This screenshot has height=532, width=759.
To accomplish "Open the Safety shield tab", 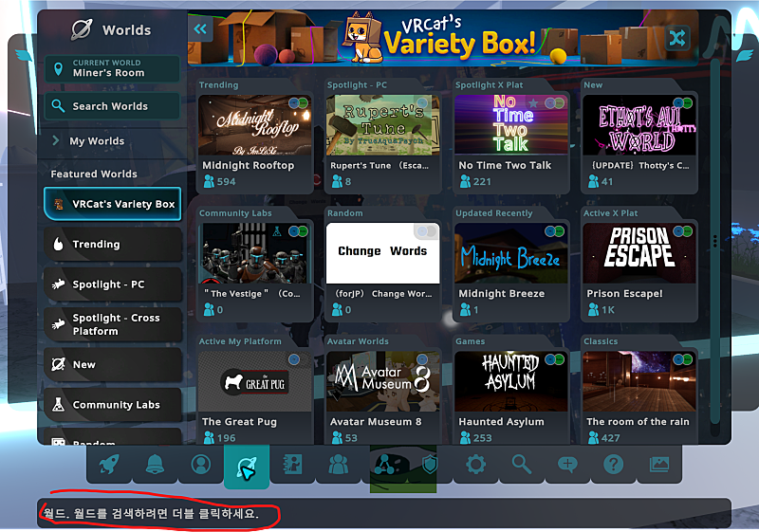I will [430, 465].
